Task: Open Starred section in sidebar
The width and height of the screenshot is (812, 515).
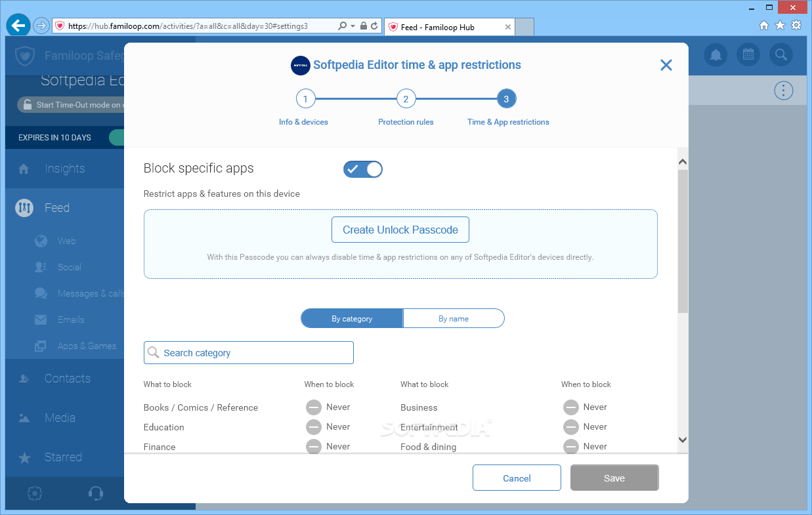Action: pos(64,457)
